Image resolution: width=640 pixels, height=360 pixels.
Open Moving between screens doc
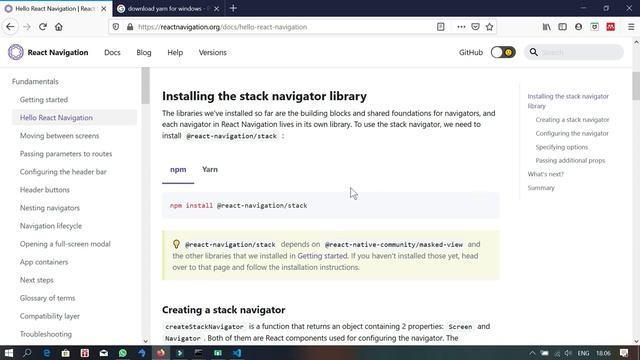pos(59,136)
